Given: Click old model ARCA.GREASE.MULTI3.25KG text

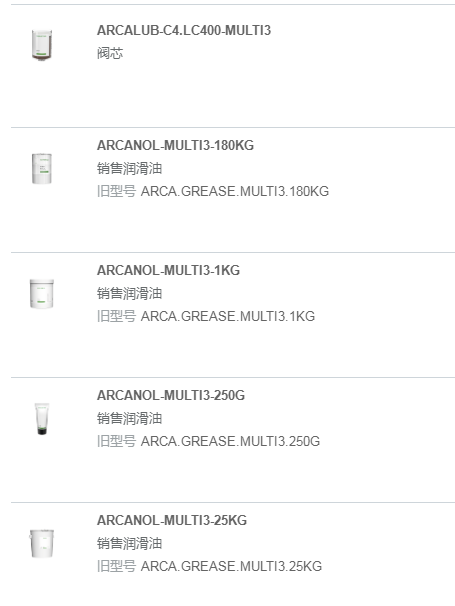Looking at the screenshot, I should click(231, 566).
